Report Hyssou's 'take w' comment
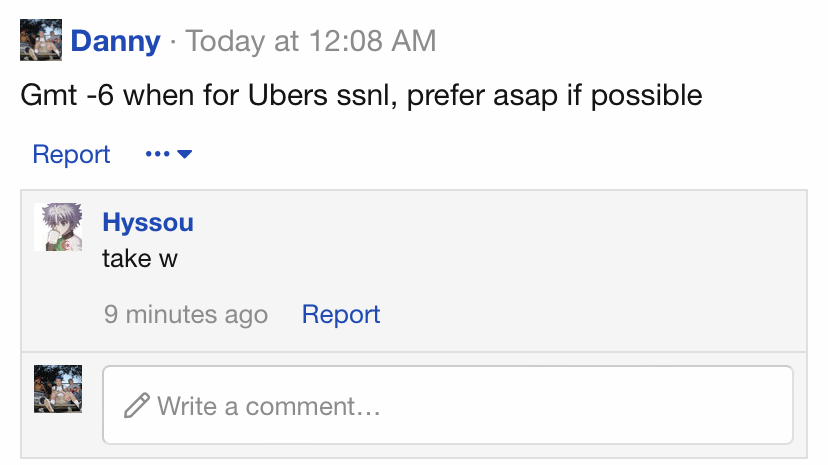Image resolution: width=828 pixels, height=465 pixels. click(341, 315)
